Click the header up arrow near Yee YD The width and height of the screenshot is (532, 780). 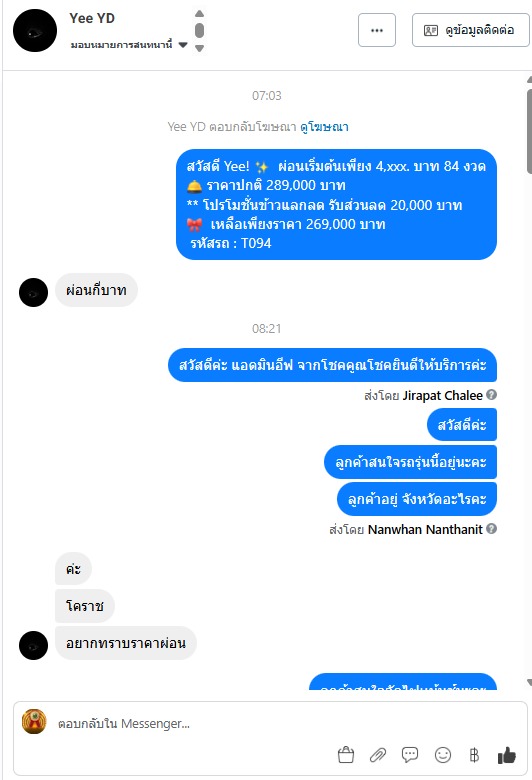point(199,13)
